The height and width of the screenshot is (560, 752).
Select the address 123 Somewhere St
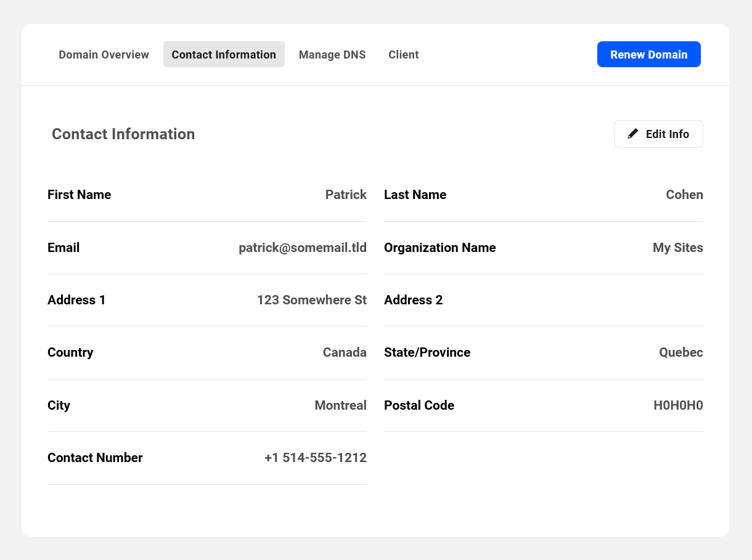(312, 300)
